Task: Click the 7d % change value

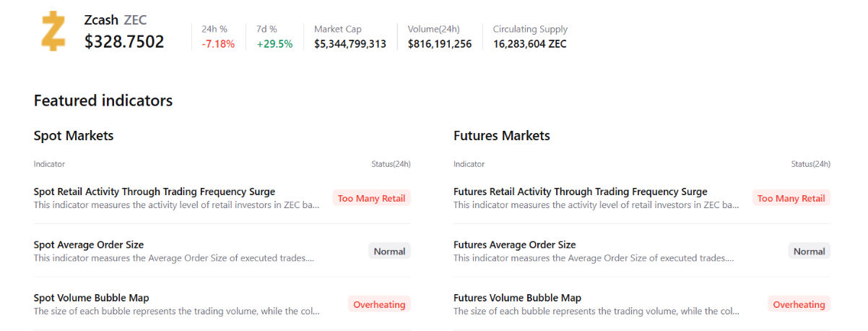Action: tap(274, 44)
